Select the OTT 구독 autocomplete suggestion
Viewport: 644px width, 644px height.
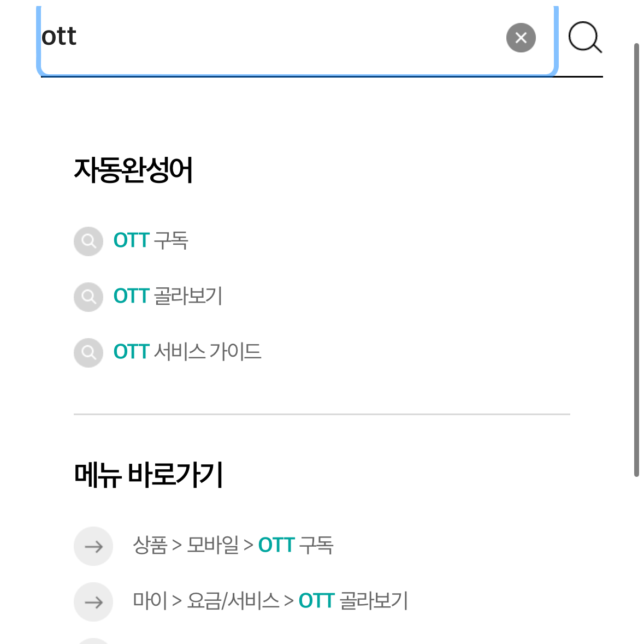[x=150, y=240]
